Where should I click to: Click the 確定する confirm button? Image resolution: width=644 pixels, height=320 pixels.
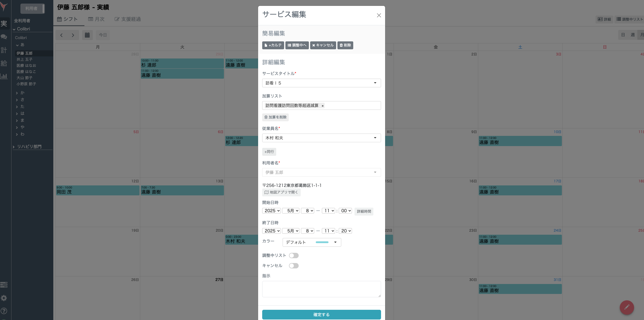click(x=321, y=314)
